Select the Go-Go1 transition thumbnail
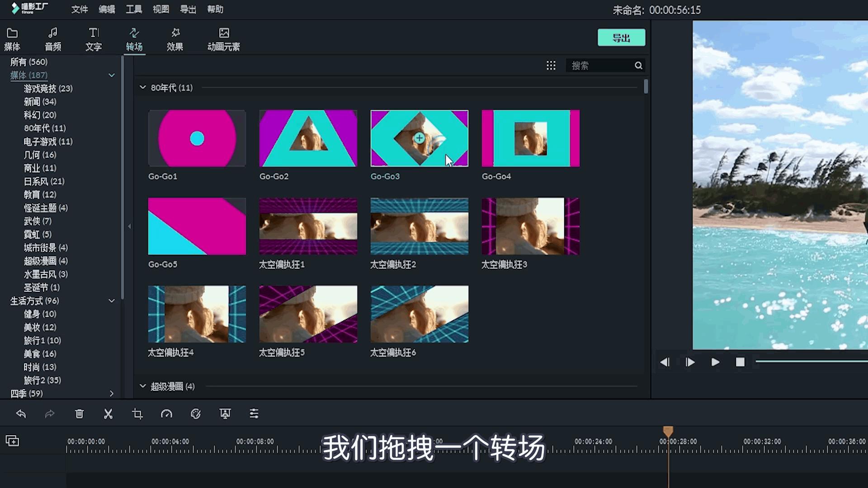This screenshot has height=488, width=868. click(x=197, y=138)
